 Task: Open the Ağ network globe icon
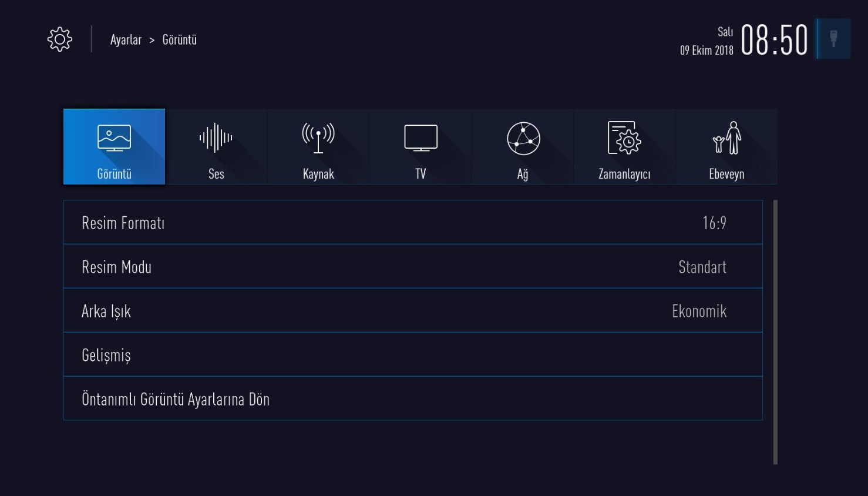click(523, 139)
